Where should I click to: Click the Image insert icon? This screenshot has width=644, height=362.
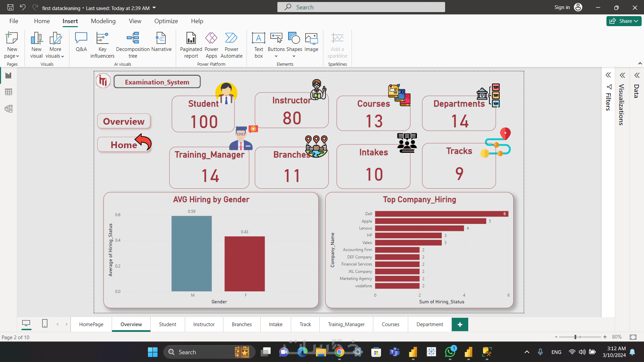(x=311, y=43)
